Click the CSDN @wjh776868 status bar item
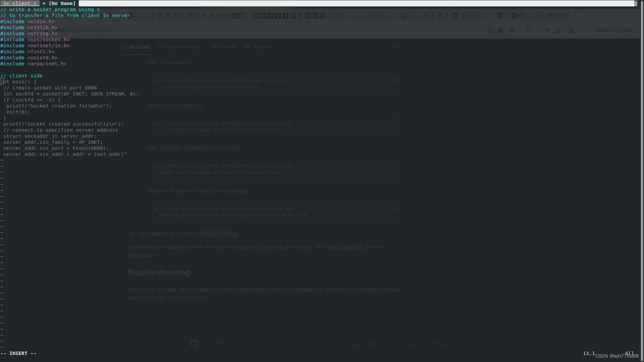This screenshot has height=362, width=644. (x=616, y=355)
